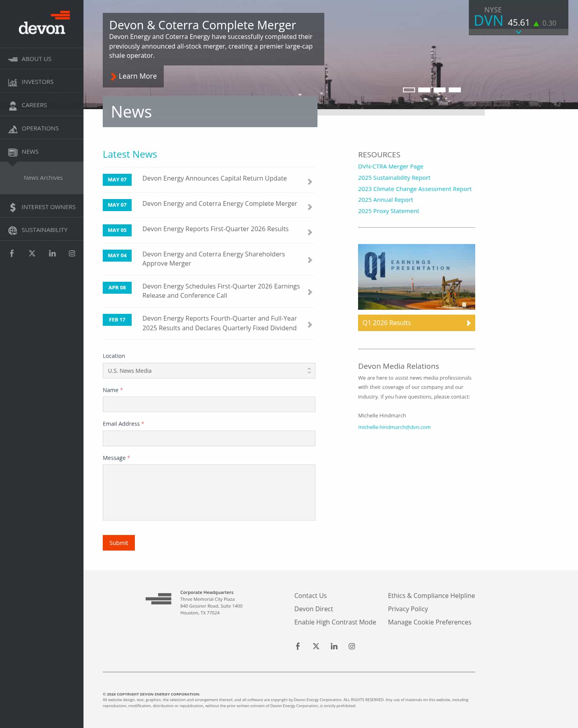Click the Interest Owners dollar icon
578x728 pixels.
pyautogui.click(x=13, y=207)
